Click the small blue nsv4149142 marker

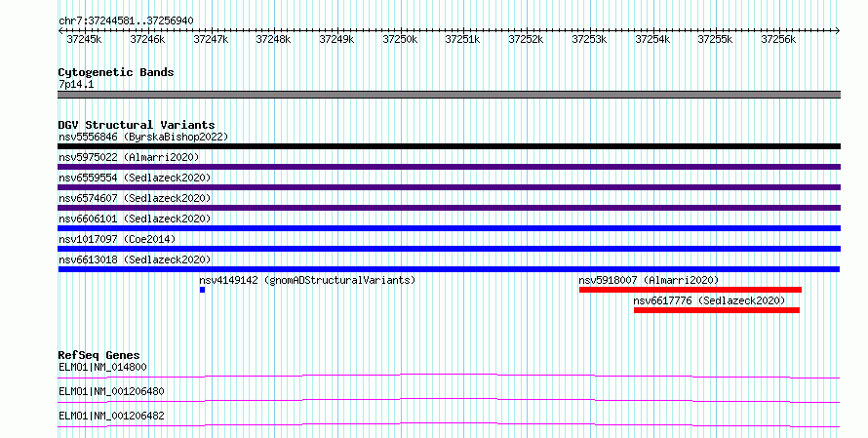(203, 290)
